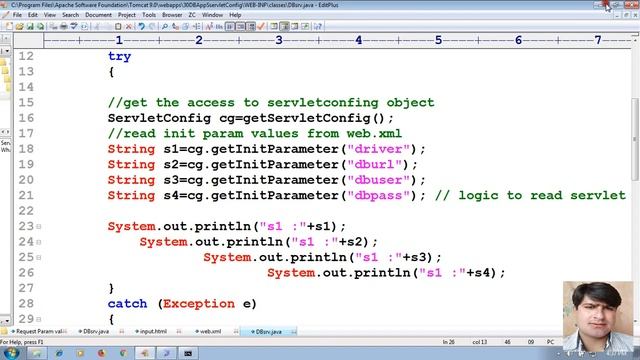640x360 pixels.
Task: Open the Tools menu
Action: [149, 15]
